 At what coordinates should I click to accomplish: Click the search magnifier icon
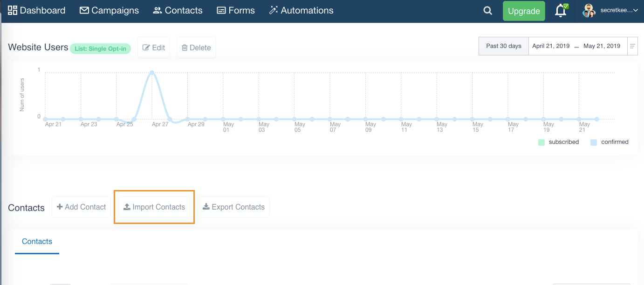point(487,11)
